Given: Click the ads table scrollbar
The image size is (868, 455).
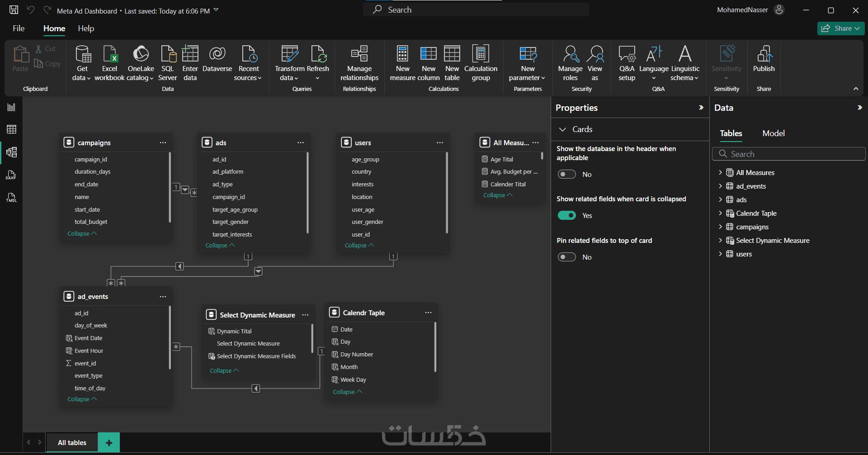Looking at the screenshot, I should coord(307,193).
